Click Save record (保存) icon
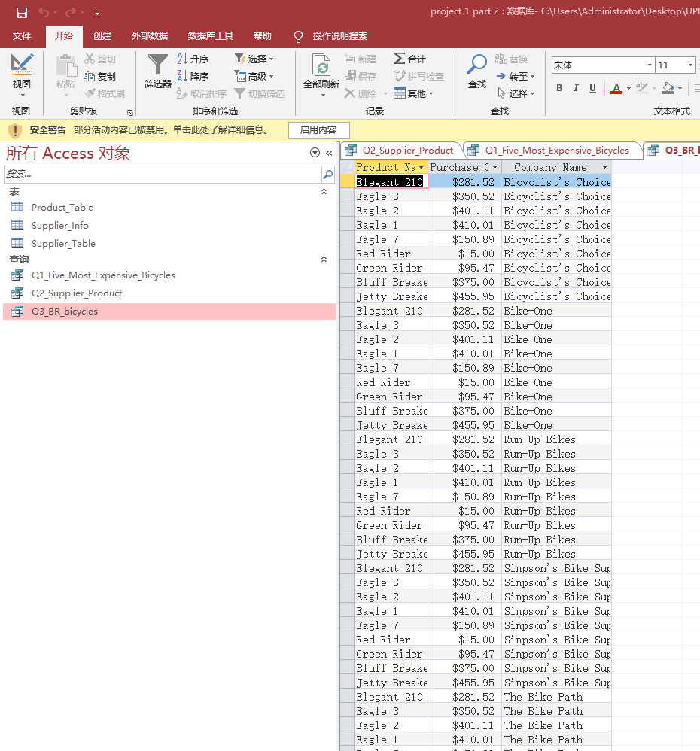 [x=350, y=76]
